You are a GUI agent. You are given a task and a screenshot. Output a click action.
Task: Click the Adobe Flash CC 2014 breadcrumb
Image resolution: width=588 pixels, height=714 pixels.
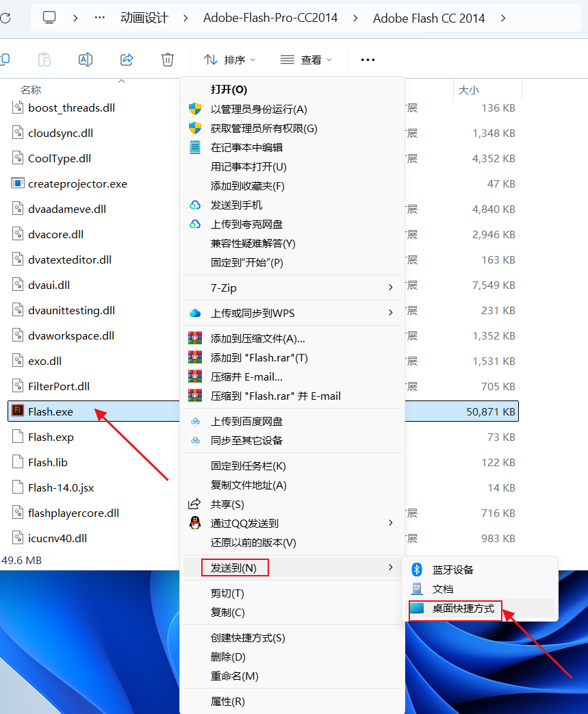429,18
